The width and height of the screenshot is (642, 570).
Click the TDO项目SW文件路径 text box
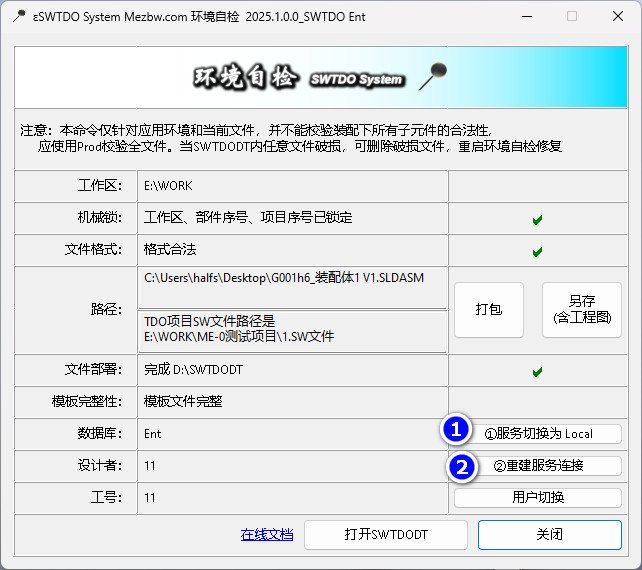tap(293, 328)
